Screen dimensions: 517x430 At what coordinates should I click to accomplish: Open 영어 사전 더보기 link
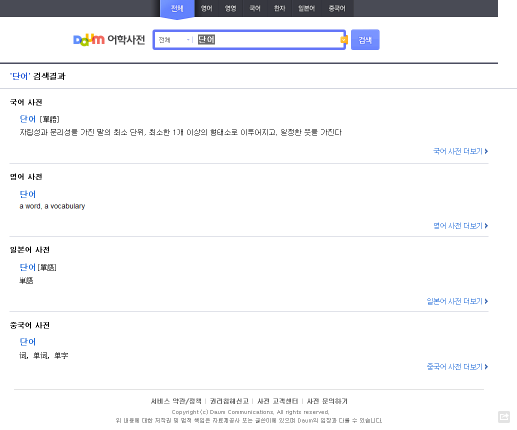pos(460,226)
